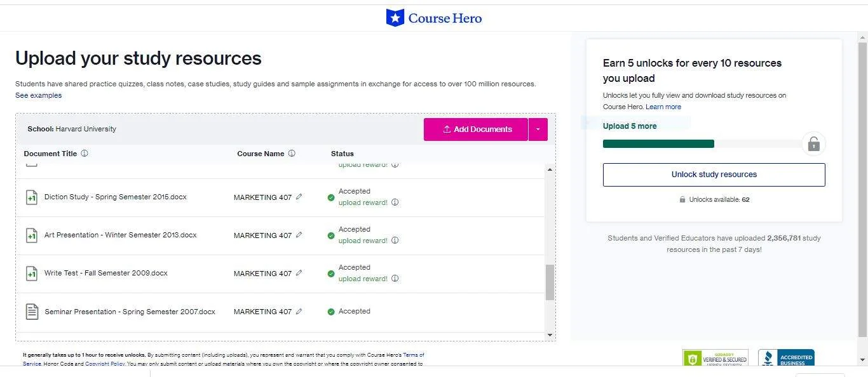
Task: Click the Seminar Presentation document icon
Action: 31,312
